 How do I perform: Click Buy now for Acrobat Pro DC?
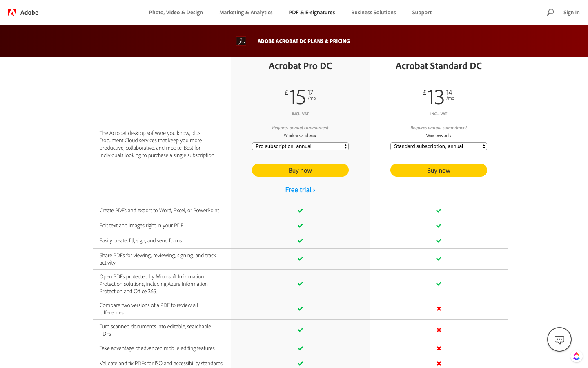pos(300,170)
